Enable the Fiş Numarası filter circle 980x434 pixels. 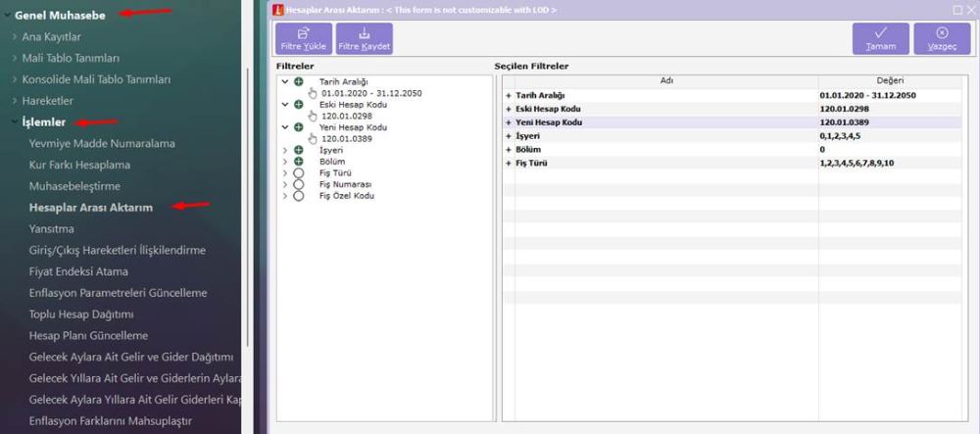pyautogui.click(x=299, y=184)
